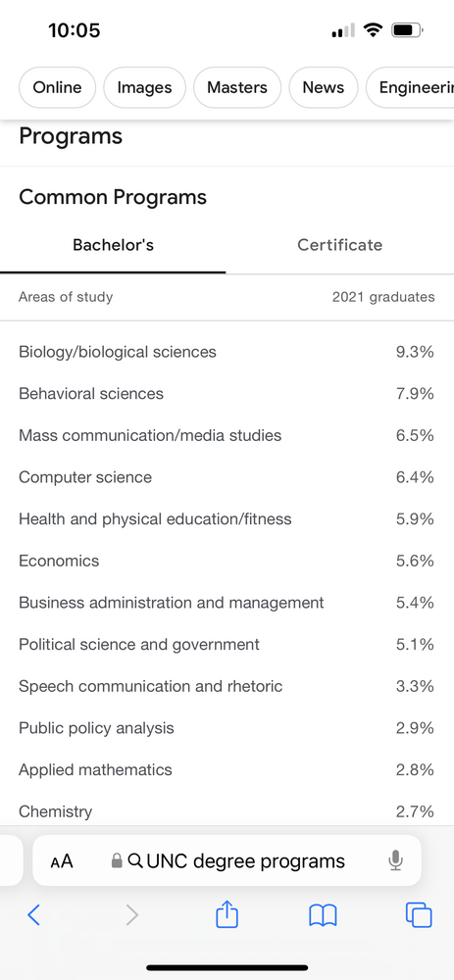Open the AA reader options menu

tap(62, 861)
